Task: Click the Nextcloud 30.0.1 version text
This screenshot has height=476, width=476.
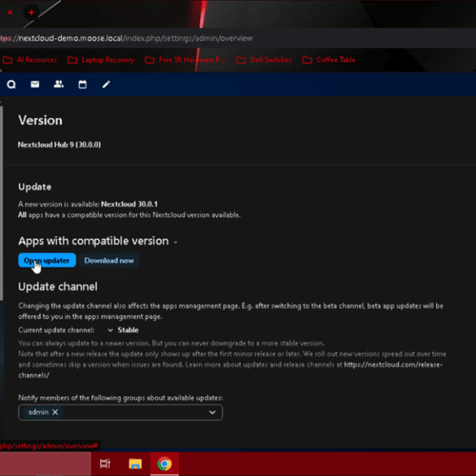Action: point(129,204)
